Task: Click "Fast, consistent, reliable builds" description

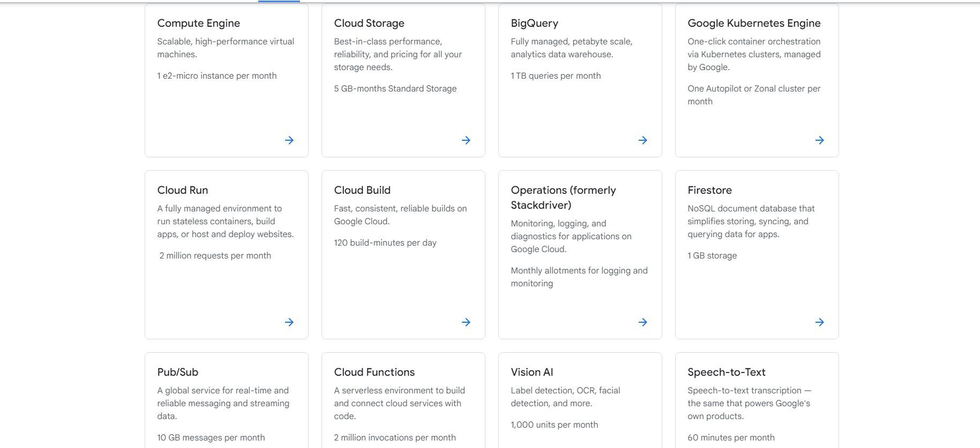Action: click(x=400, y=215)
